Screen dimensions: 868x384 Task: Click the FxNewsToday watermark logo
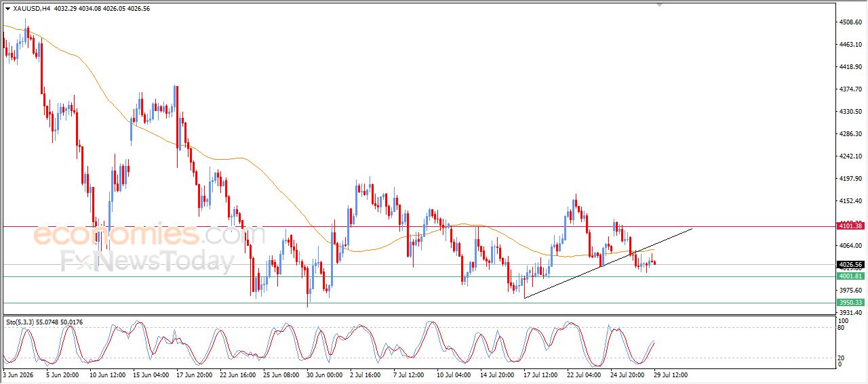(x=146, y=261)
